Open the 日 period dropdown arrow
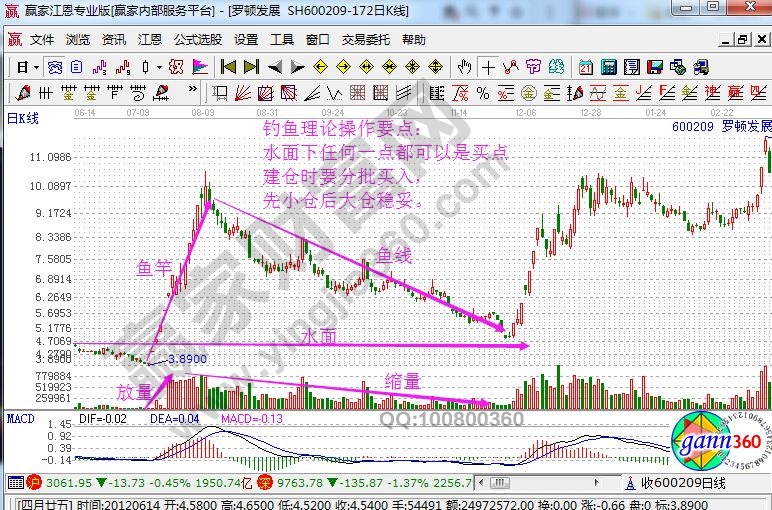Viewport: 772px width, 510px height. [35, 67]
